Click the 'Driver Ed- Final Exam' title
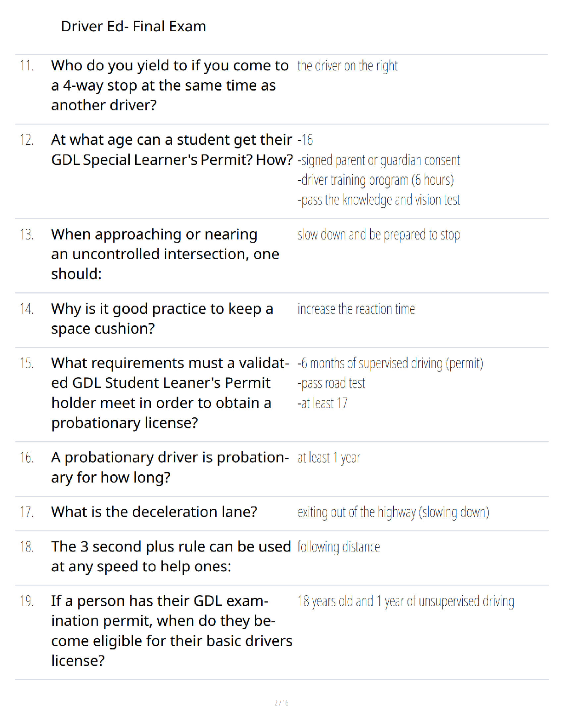 [x=133, y=27]
